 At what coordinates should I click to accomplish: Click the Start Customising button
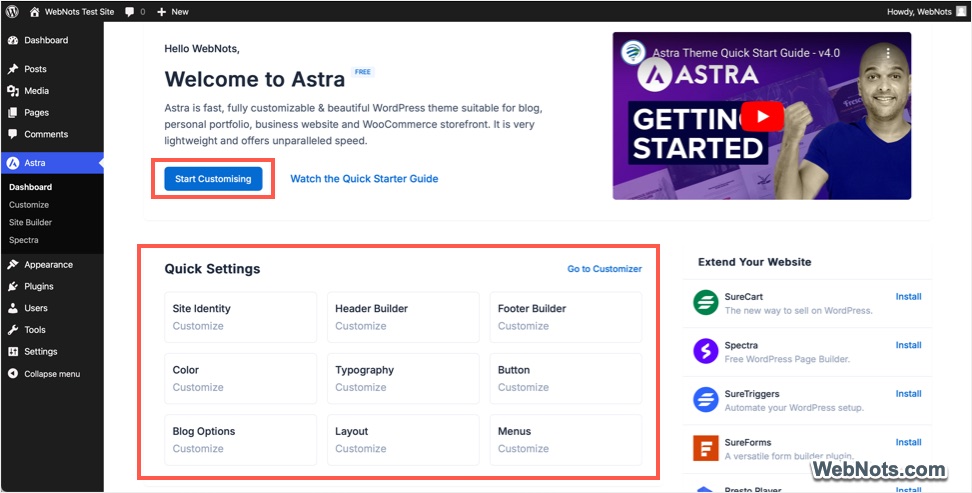pyautogui.click(x=213, y=179)
